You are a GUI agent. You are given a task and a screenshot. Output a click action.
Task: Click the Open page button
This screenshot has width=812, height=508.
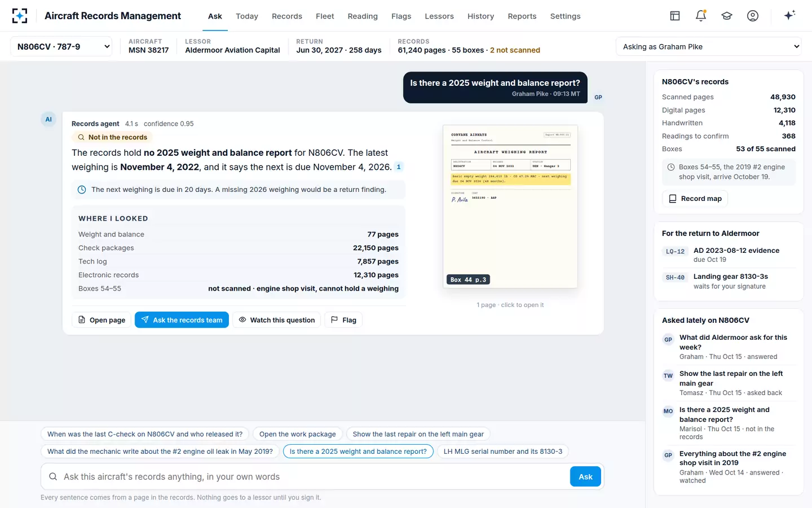(x=101, y=320)
